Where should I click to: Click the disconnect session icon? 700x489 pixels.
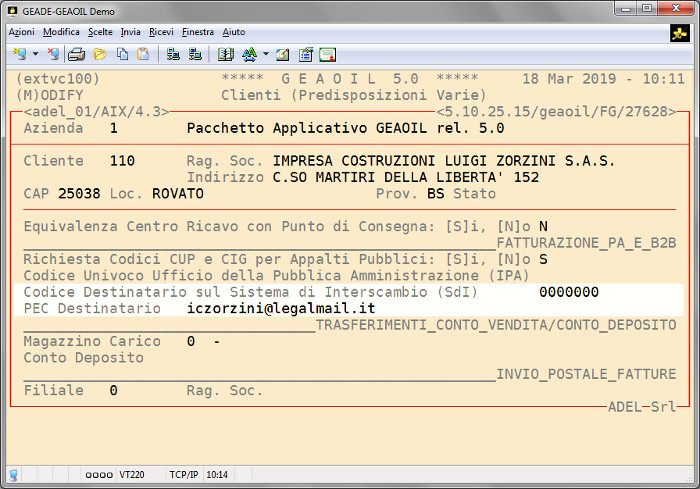(53, 54)
